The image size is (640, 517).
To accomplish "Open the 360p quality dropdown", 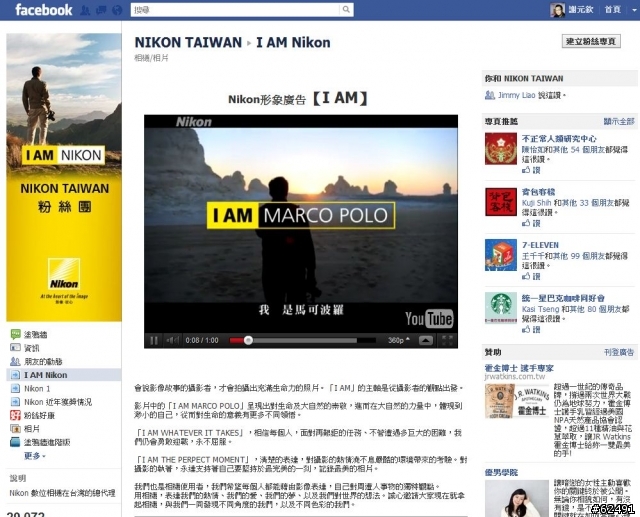I will tap(399, 340).
